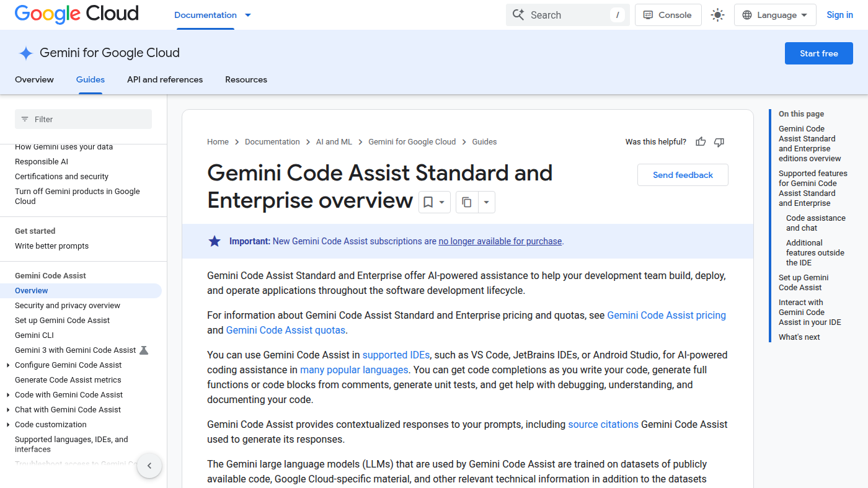Open Gemini Code Assist pricing link

pos(666,315)
